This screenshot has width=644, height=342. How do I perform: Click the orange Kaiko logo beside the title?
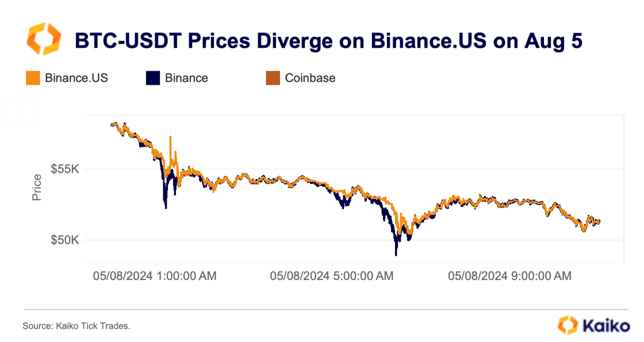43,40
